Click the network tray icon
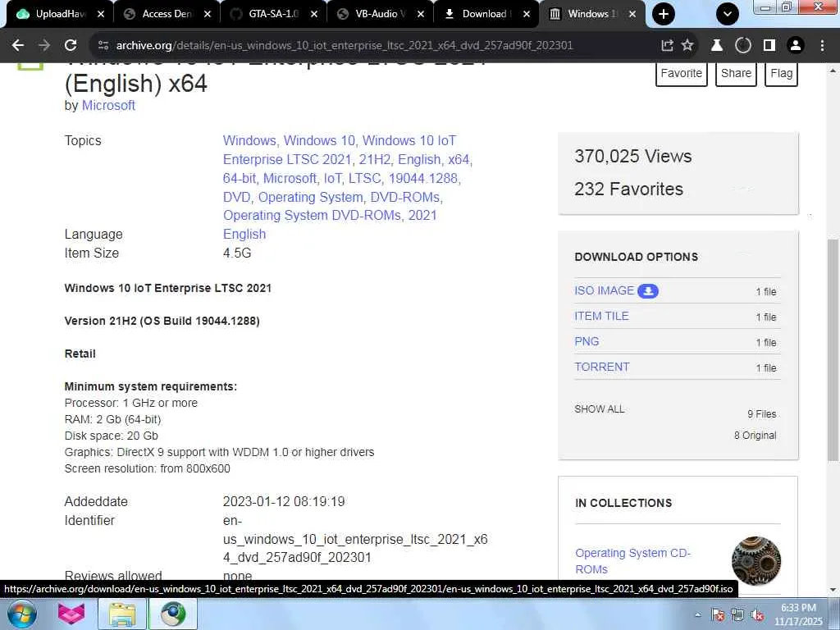This screenshot has width=840, height=630. click(737, 615)
